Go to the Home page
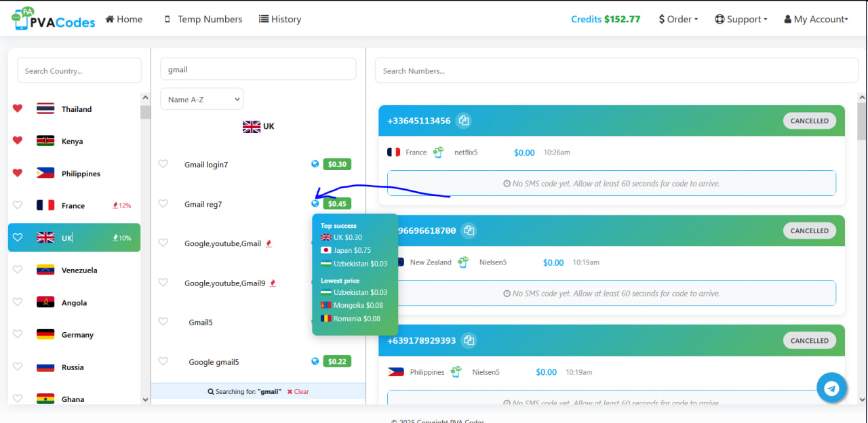 pyautogui.click(x=124, y=19)
